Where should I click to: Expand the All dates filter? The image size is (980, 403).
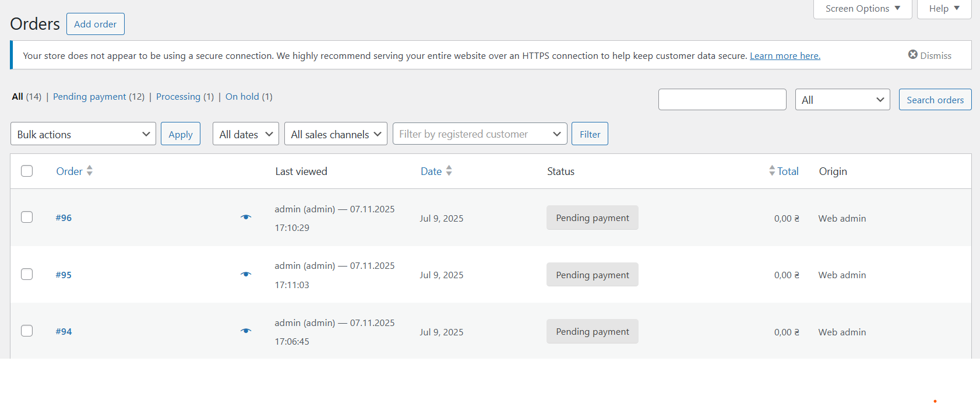[245, 134]
